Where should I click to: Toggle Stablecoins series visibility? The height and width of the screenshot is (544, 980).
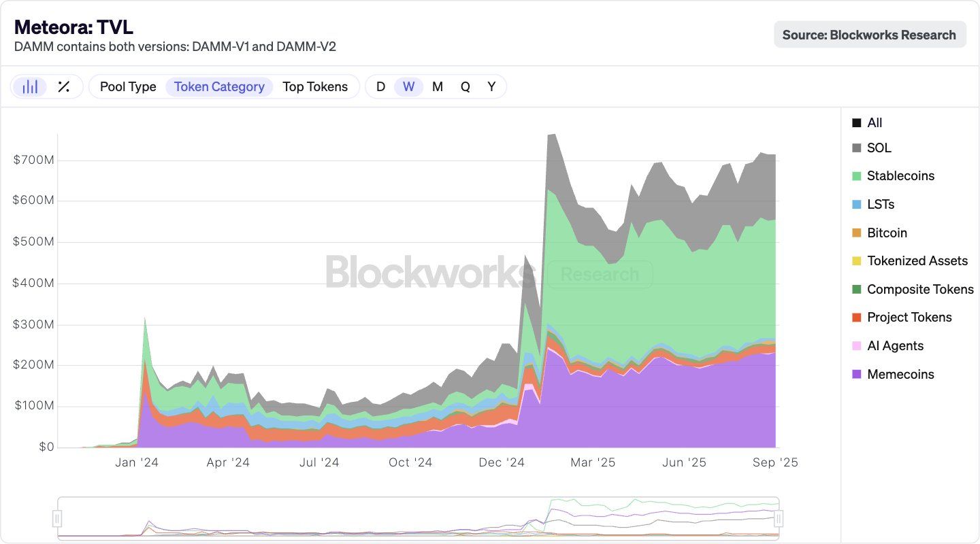(x=900, y=175)
